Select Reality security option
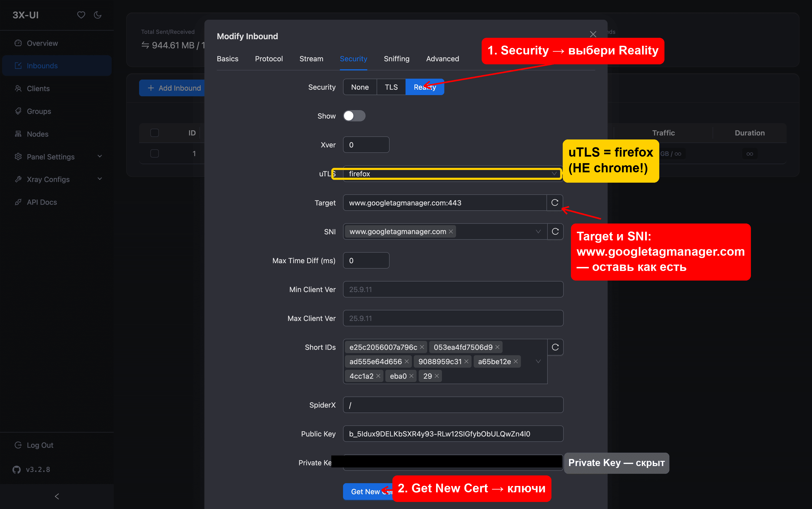 (425, 87)
